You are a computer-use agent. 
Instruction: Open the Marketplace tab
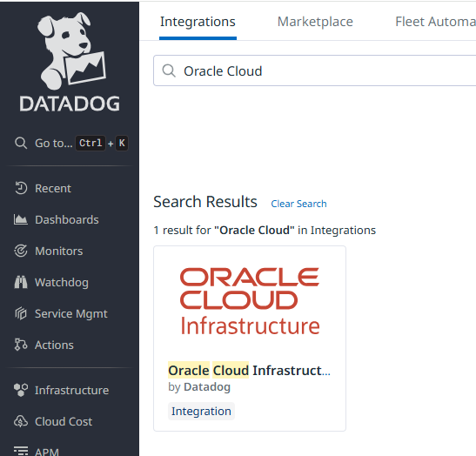[315, 22]
